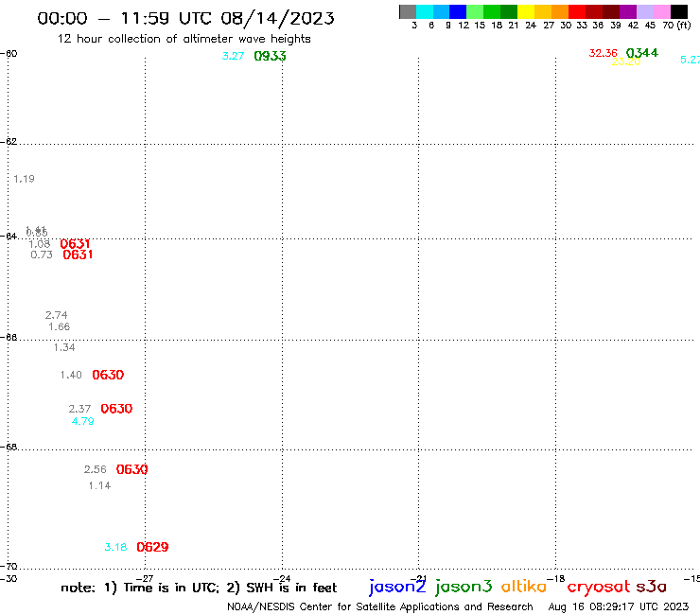The height and width of the screenshot is (615, 700).
Task: Click the red time label 0629
Action: 152,547
